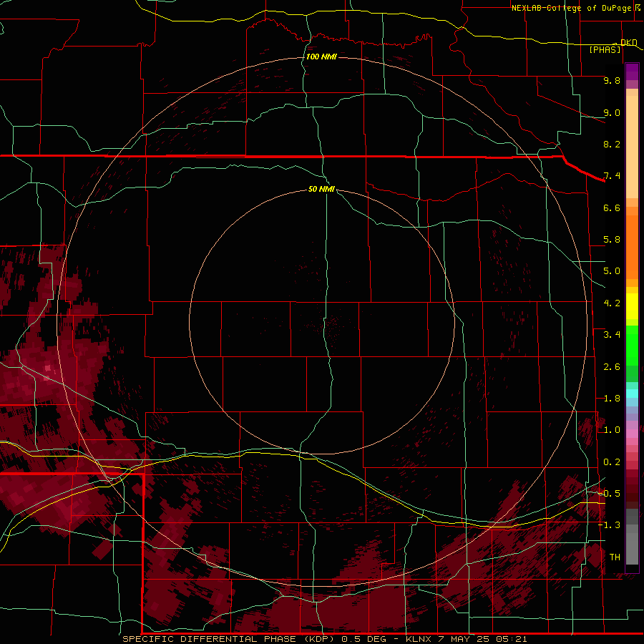Click the [PHAS] units label
This screenshot has width=644, height=644.
605,49
